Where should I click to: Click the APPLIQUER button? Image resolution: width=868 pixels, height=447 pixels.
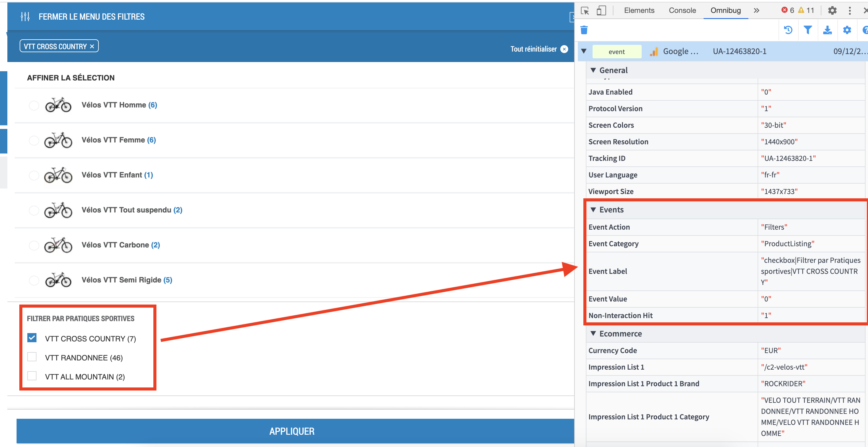[x=295, y=431]
